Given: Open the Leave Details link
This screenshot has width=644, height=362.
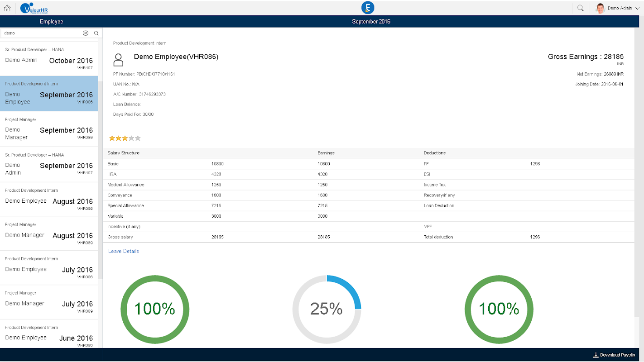Looking at the screenshot, I should pyautogui.click(x=124, y=251).
